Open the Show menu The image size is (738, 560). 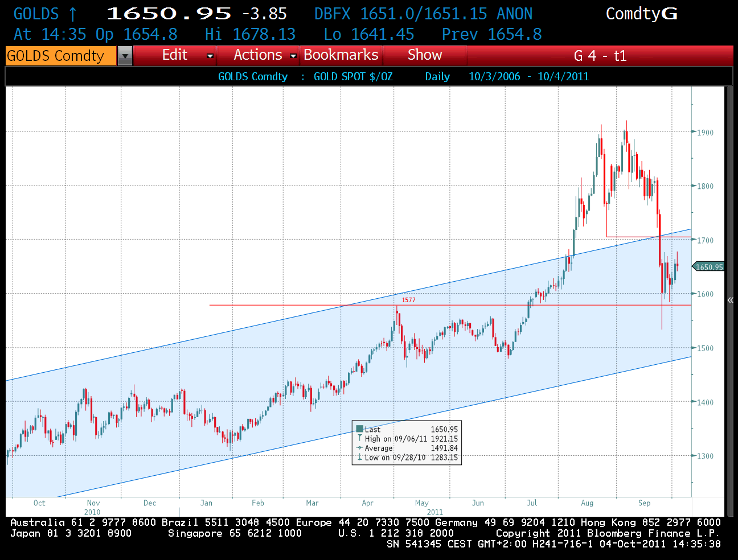coord(425,55)
